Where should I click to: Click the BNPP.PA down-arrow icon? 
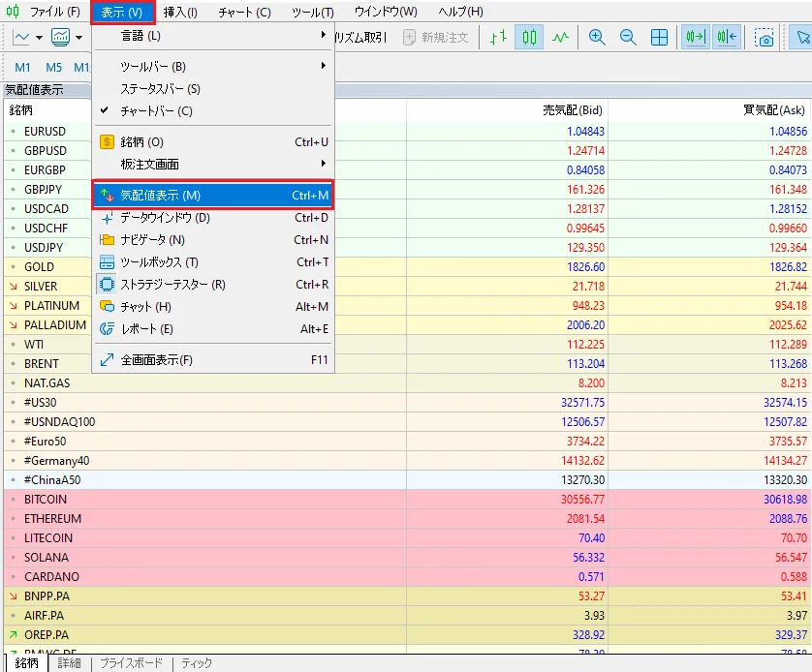(x=14, y=596)
